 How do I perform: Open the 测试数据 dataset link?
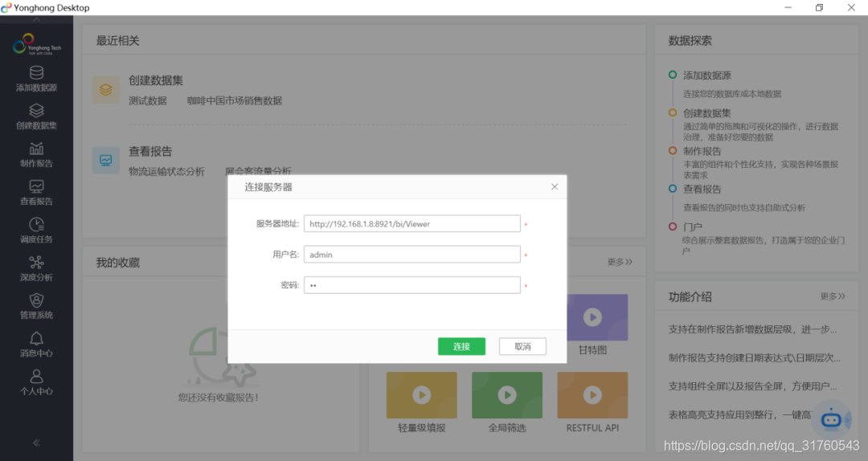click(x=148, y=100)
